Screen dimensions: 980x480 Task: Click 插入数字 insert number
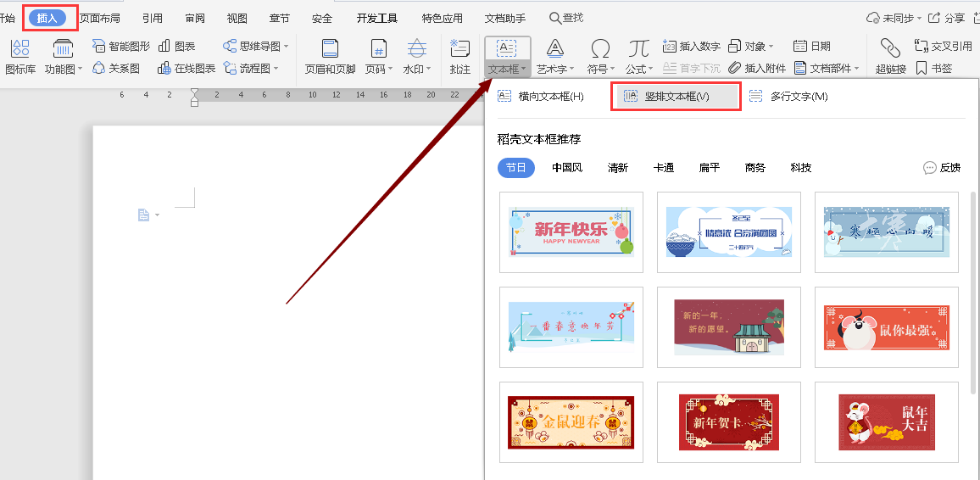[x=691, y=47]
